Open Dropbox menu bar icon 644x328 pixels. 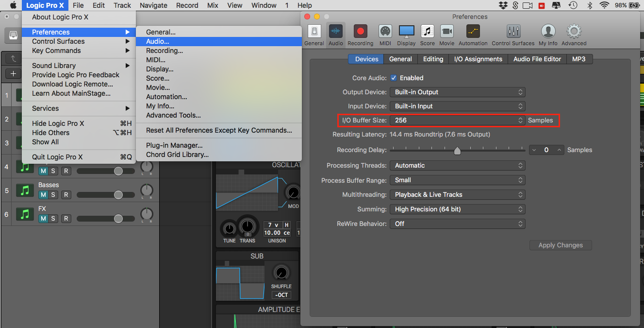503,5
